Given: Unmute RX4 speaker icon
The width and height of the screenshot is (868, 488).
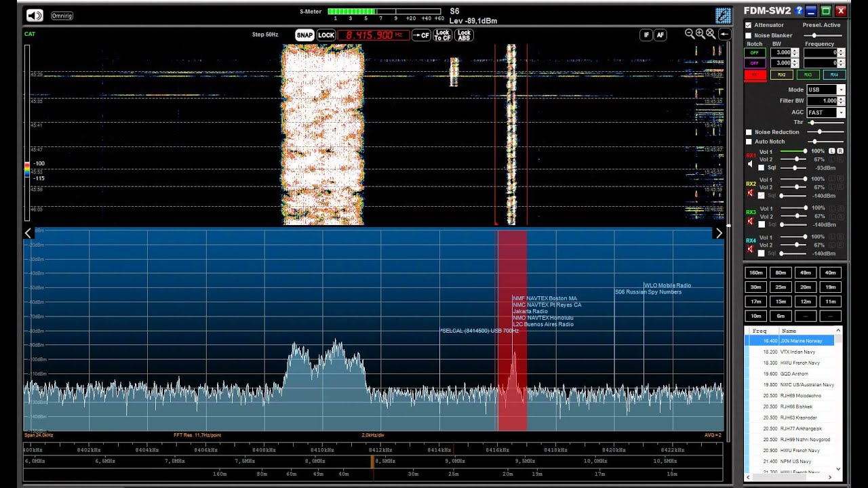Looking at the screenshot, I should point(750,249).
